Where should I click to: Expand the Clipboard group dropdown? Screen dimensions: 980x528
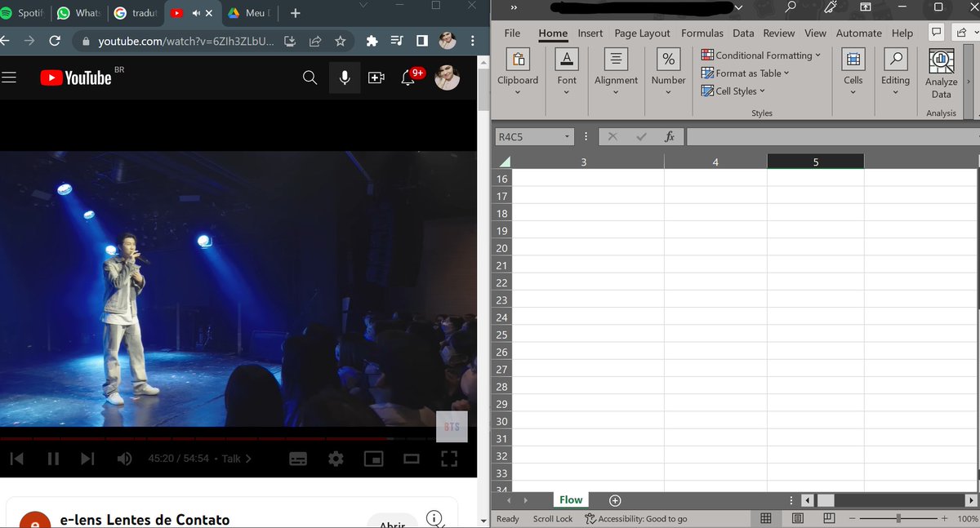pyautogui.click(x=518, y=92)
